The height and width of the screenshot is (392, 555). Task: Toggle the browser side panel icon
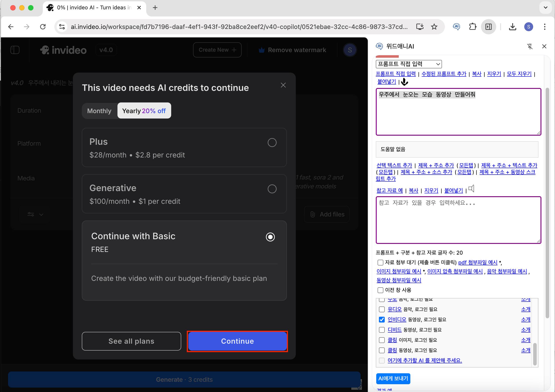[489, 27]
